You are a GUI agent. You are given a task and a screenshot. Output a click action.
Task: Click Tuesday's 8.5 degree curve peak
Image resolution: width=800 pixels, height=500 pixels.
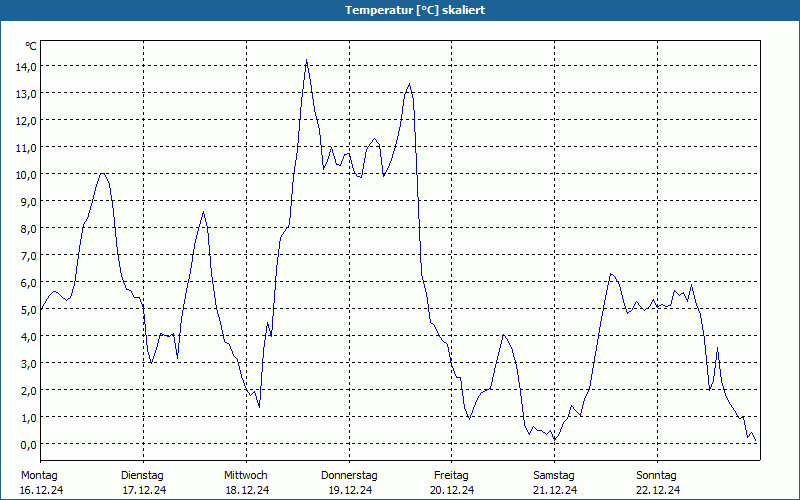click(x=203, y=212)
